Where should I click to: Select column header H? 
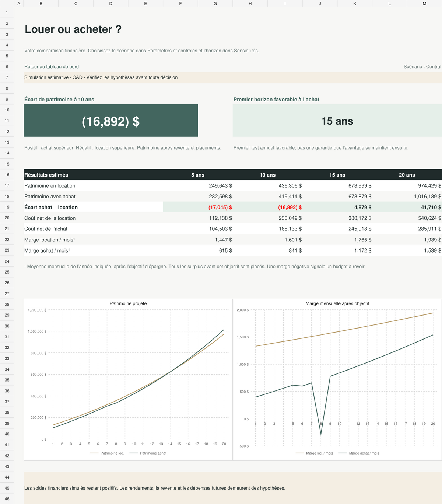click(x=250, y=4)
